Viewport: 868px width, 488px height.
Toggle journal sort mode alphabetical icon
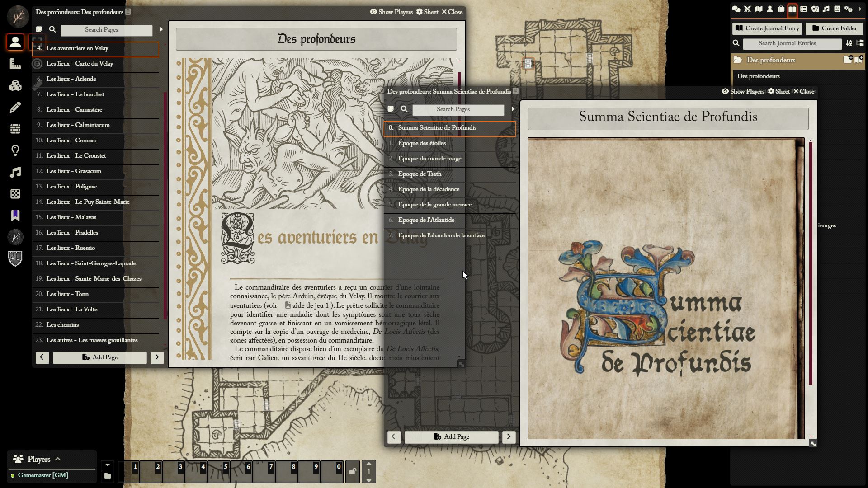tap(849, 43)
